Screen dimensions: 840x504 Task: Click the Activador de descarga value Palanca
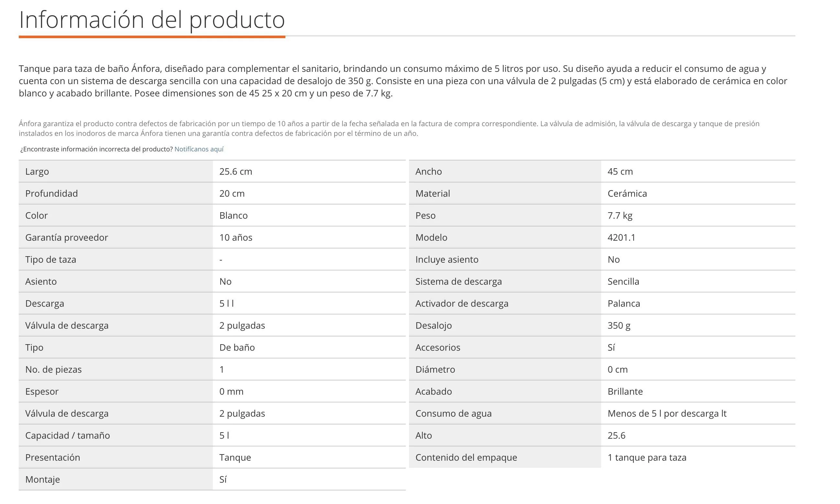coord(624,303)
